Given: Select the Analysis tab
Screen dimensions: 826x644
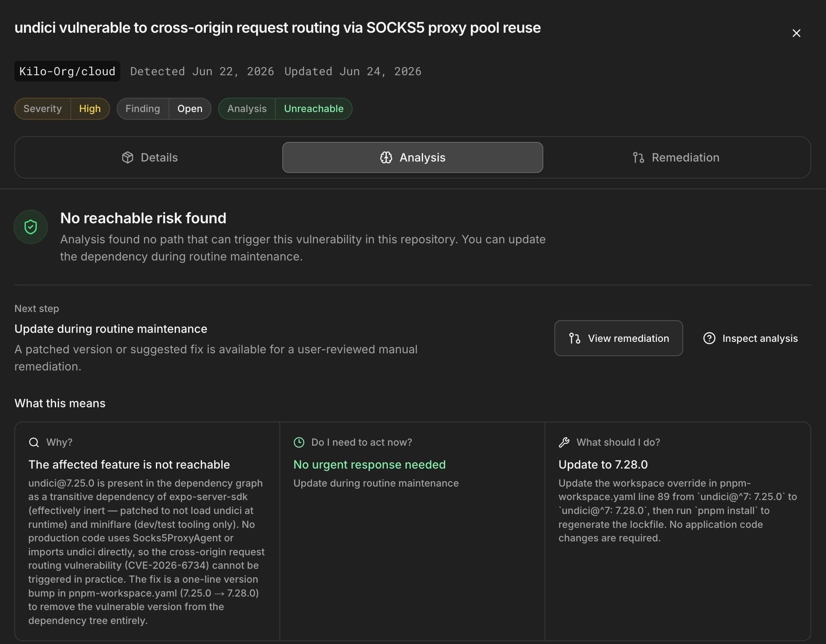Looking at the screenshot, I should 412,157.
